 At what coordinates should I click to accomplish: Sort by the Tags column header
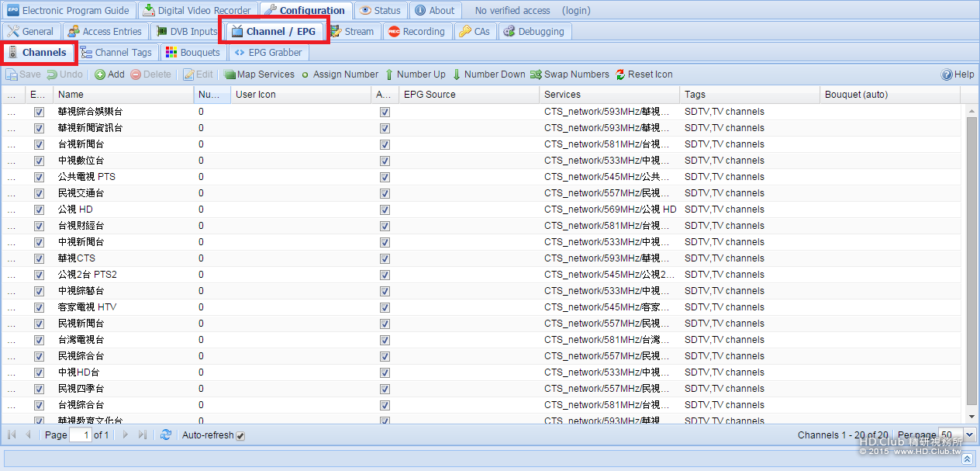[750, 95]
